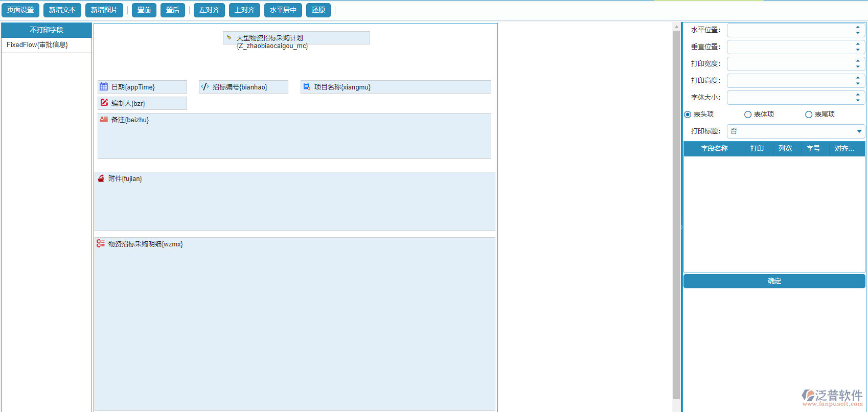The image size is (868, 412).
Task: Click the 页面设置 toolbar button
Action: [x=20, y=10]
